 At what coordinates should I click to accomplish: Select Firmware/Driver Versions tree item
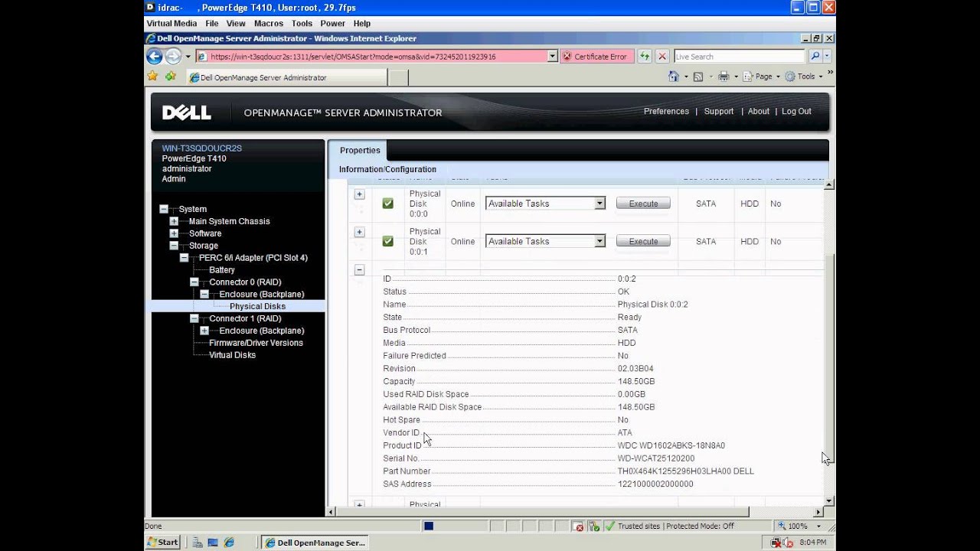(x=256, y=343)
